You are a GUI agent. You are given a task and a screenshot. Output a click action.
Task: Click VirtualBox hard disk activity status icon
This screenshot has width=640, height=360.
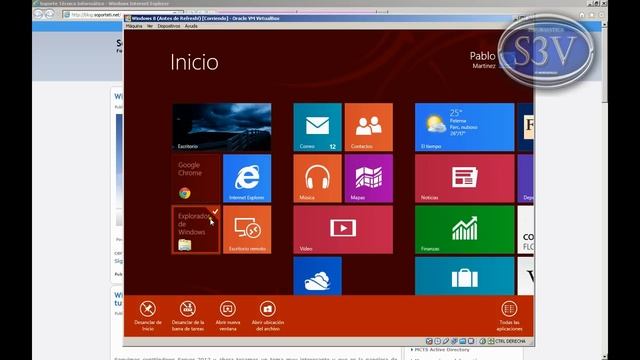tap(429, 341)
